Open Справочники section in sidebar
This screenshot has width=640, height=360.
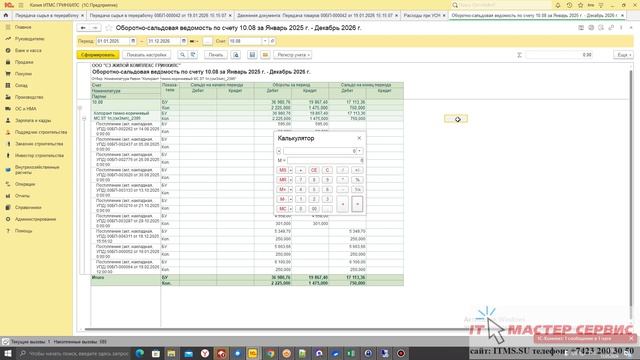tap(28, 207)
